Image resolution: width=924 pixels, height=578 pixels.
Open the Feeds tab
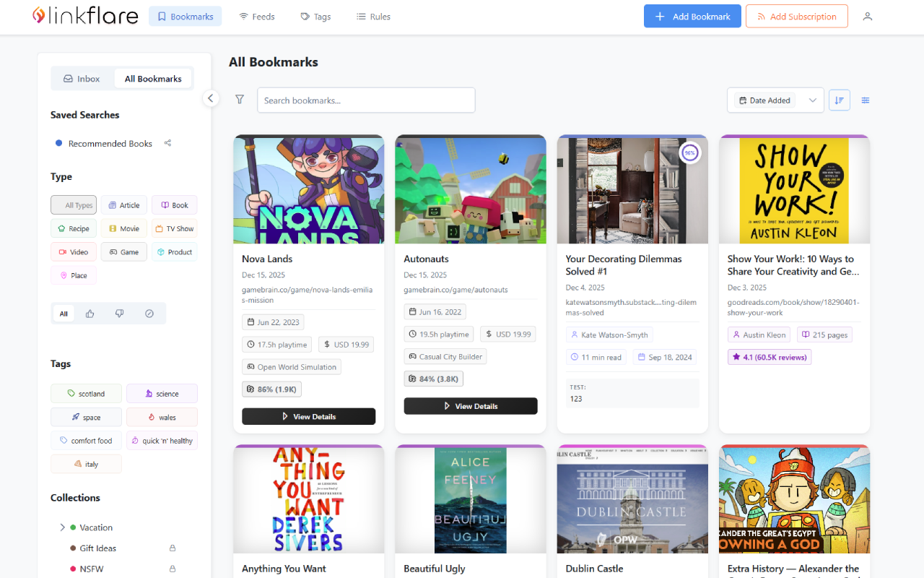(x=257, y=17)
